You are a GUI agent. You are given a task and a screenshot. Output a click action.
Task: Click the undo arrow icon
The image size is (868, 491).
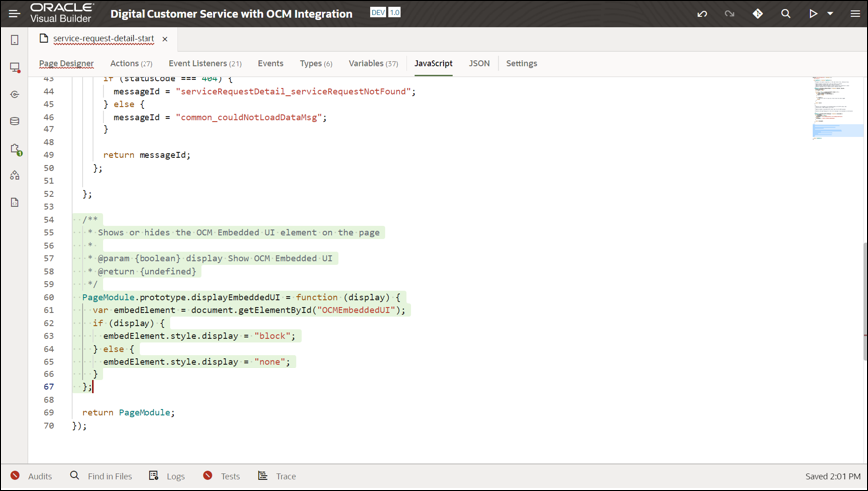(x=702, y=14)
